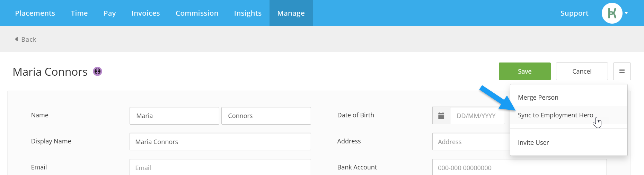Image resolution: width=644 pixels, height=175 pixels.
Task: Click the user avatar logo in header
Action: (x=612, y=13)
